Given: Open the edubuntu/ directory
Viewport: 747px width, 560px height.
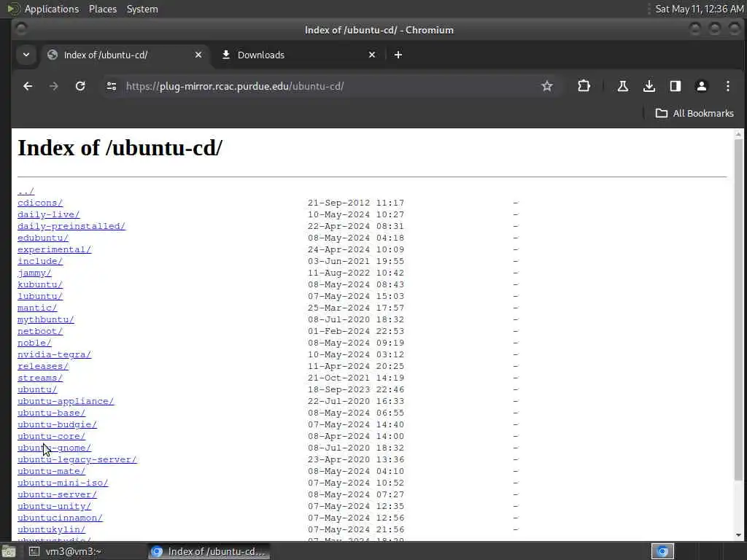Looking at the screenshot, I should 43,238.
